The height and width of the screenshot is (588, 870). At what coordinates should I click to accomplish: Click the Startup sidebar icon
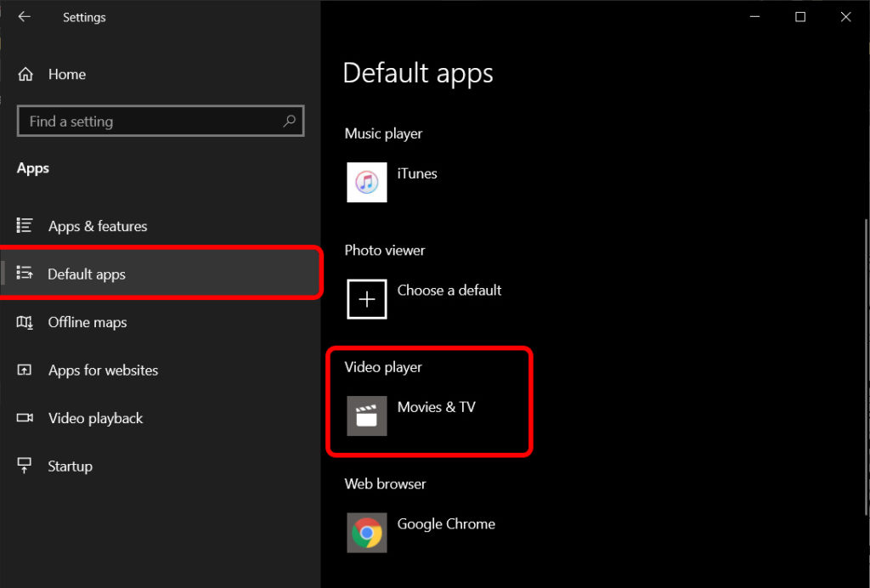pos(25,466)
